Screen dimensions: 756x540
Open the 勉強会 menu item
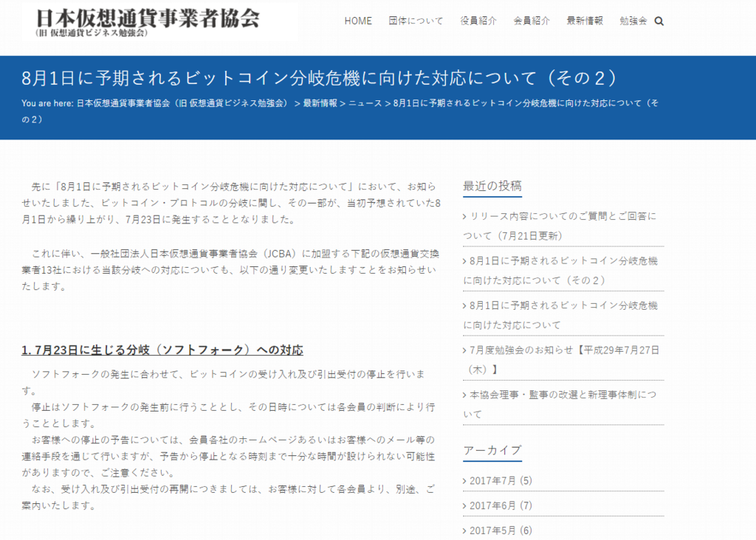tap(633, 21)
